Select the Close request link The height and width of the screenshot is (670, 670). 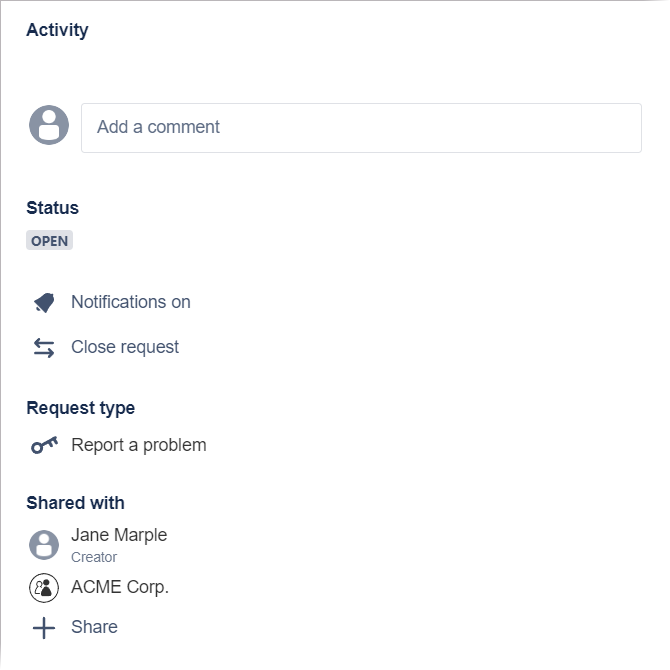pyautogui.click(x=125, y=347)
